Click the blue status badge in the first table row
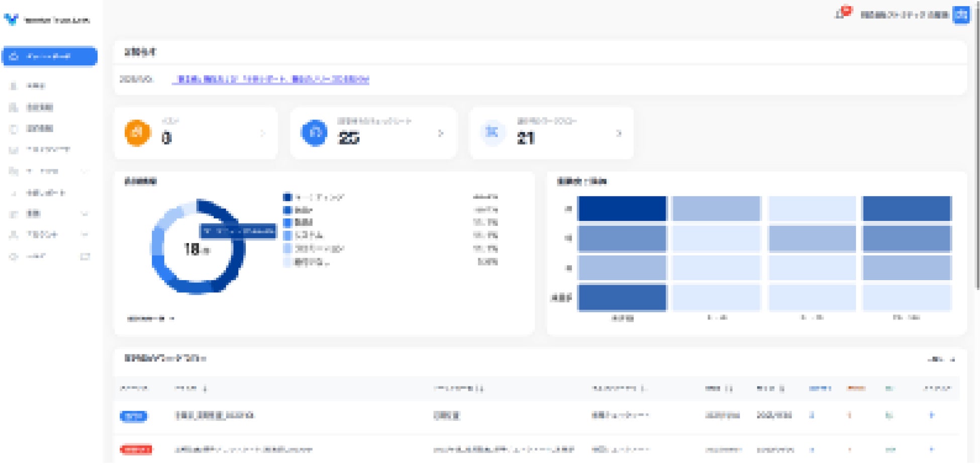Image resolution: width=980 pixels, height=465 pixels. [133, 416]
